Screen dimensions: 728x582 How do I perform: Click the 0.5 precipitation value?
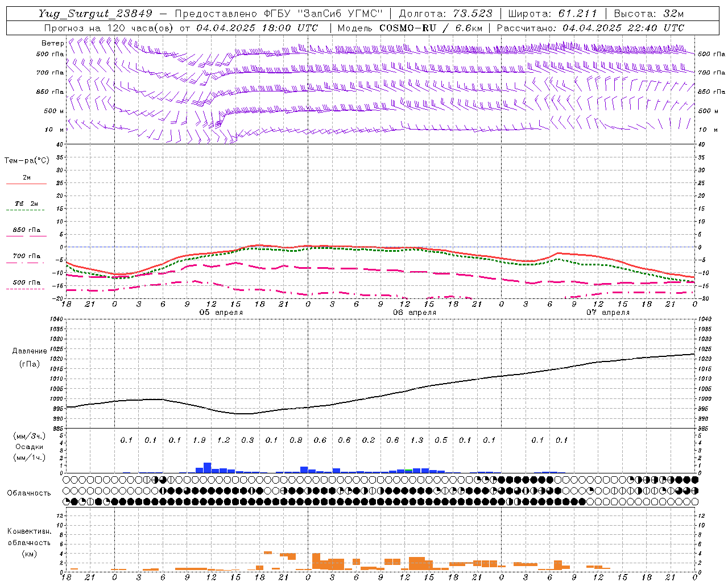tap(441, 440)
